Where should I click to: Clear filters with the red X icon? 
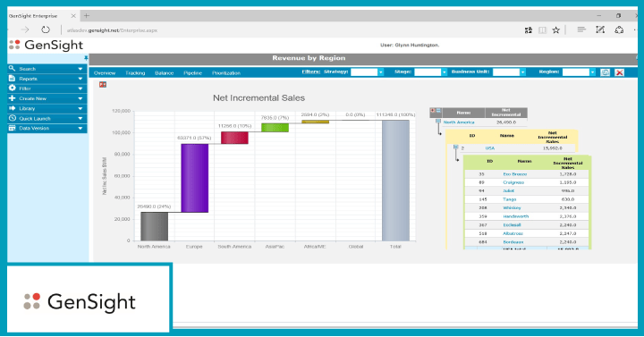619,72
